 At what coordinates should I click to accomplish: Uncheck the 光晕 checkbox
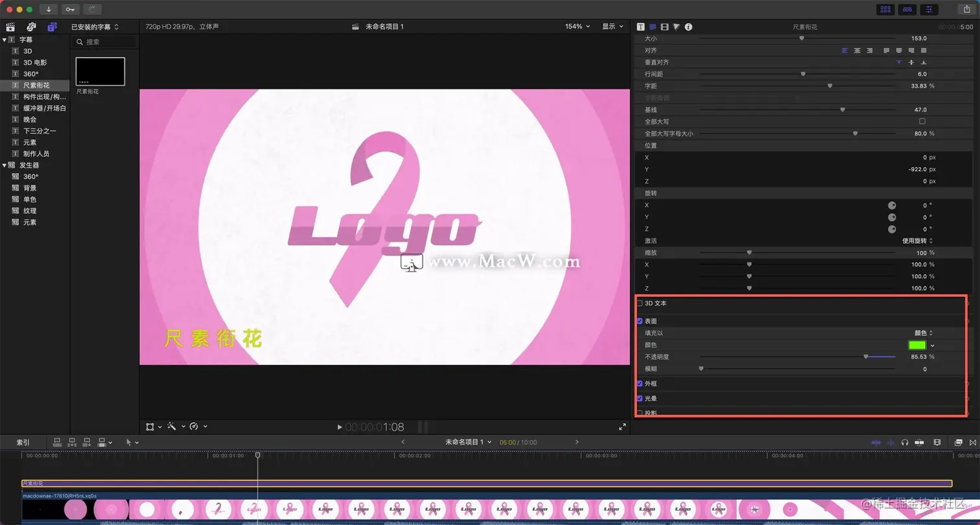(640, 398)
